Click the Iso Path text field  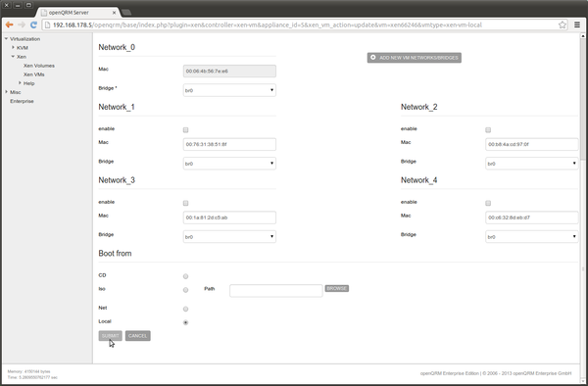276,291
